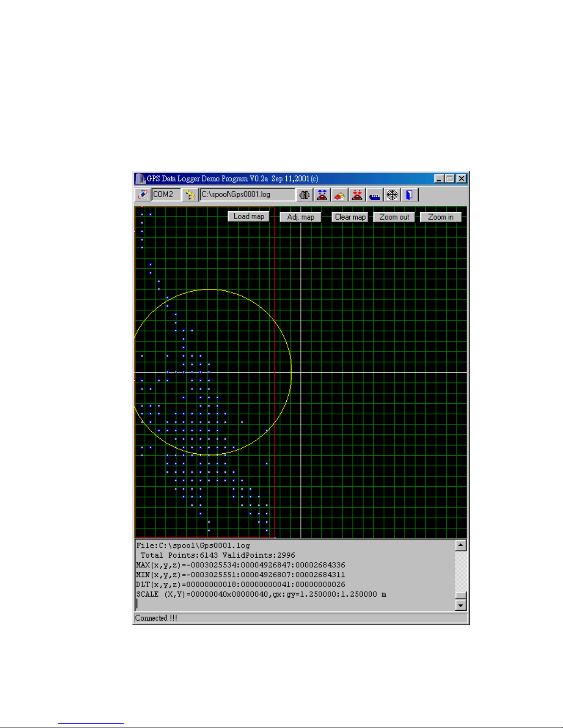Click the 'Connected !!!' status bar text
The height and width of the screenshot is (728, 563).
tap(156, 618)
